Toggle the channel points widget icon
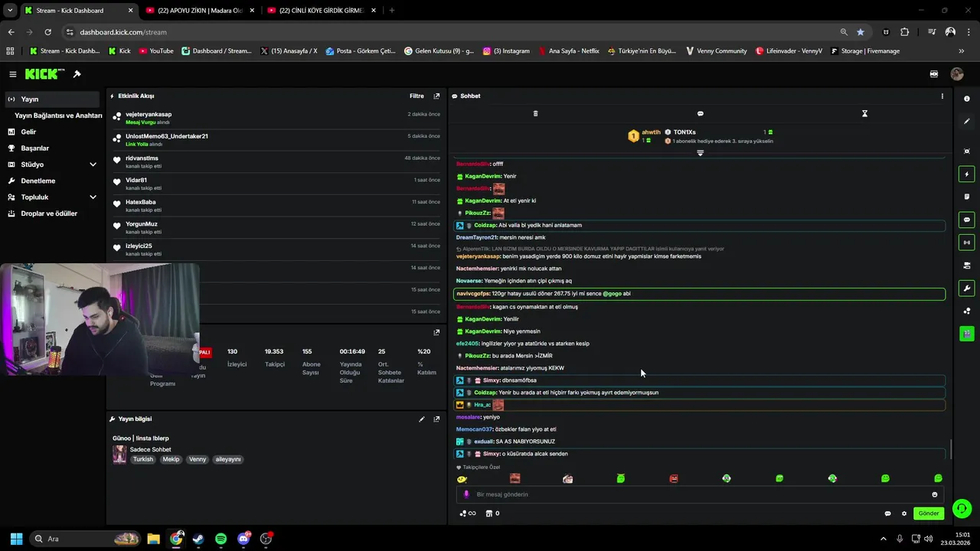This screenshot has height=551, width=980. point(966,311)
